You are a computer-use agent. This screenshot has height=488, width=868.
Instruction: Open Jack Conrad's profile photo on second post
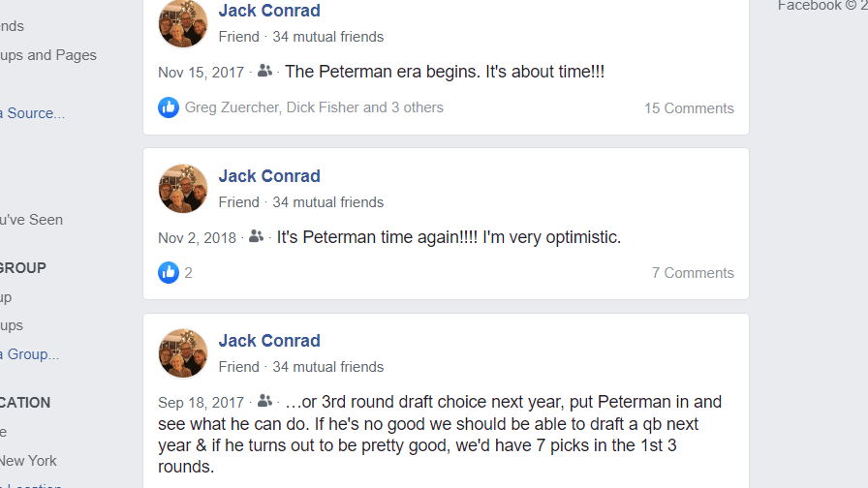(x=183, y=189)
